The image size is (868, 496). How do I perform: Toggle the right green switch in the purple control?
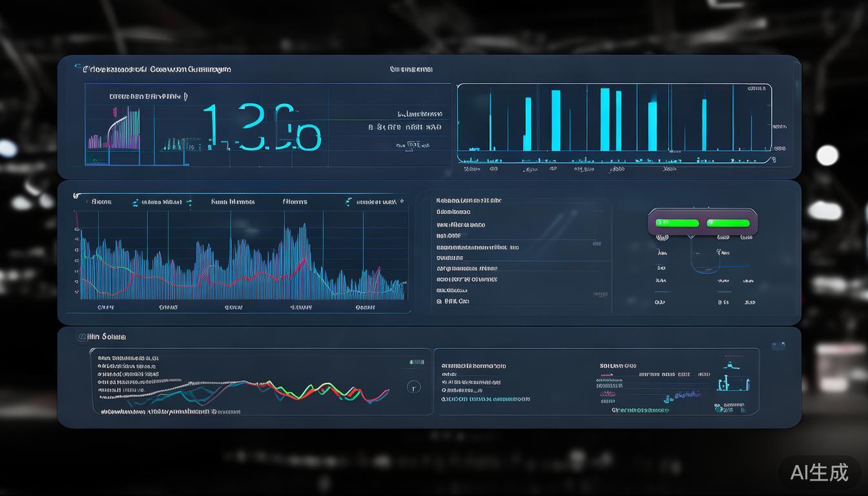tap(728, 223)
